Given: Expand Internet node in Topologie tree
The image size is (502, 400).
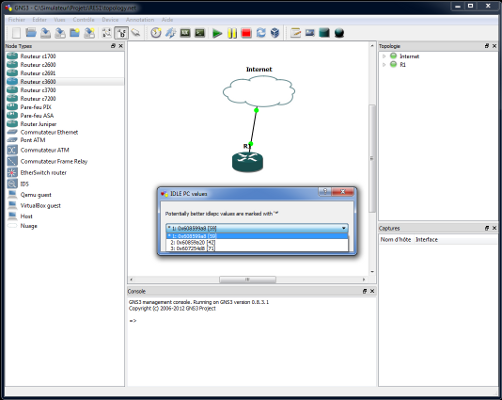Looking at the screenshot, I should tap(384, 56).
